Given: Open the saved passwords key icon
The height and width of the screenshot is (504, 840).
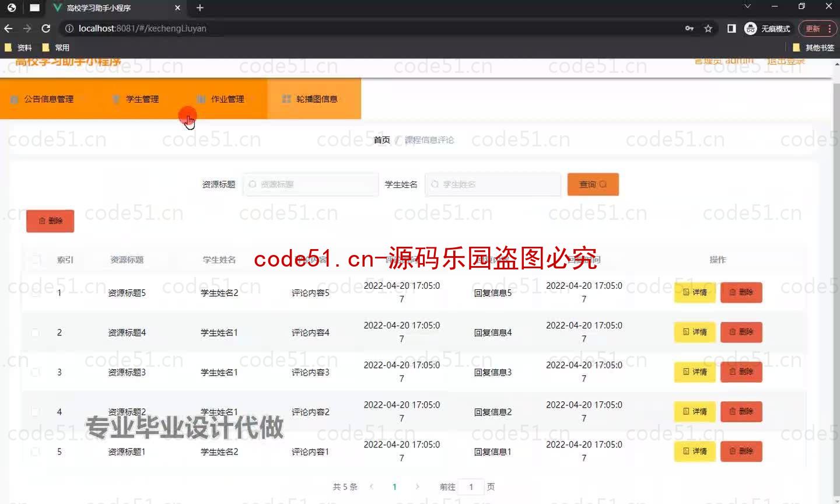Looking at the screenshot, I should (x=689, y=28).
